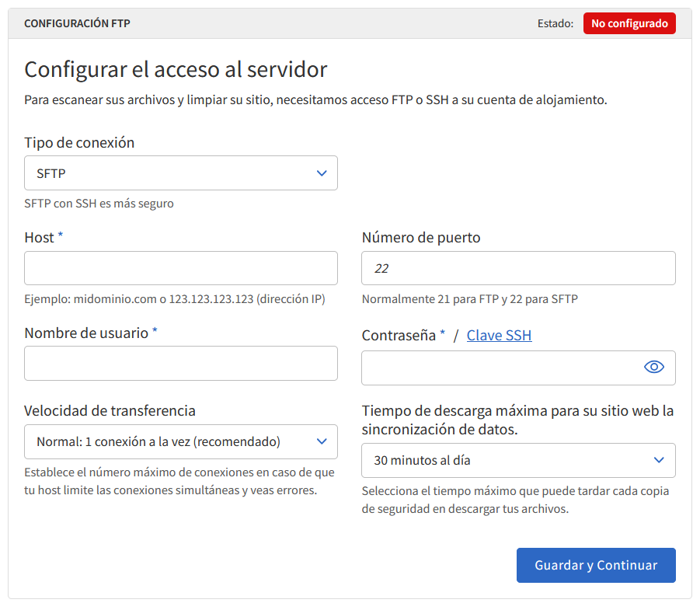Image resolution: width=700 pixels, height=603 pixels.
Task: Click the Configurar el acceso al servidor heading
Action: click(176, 69)
